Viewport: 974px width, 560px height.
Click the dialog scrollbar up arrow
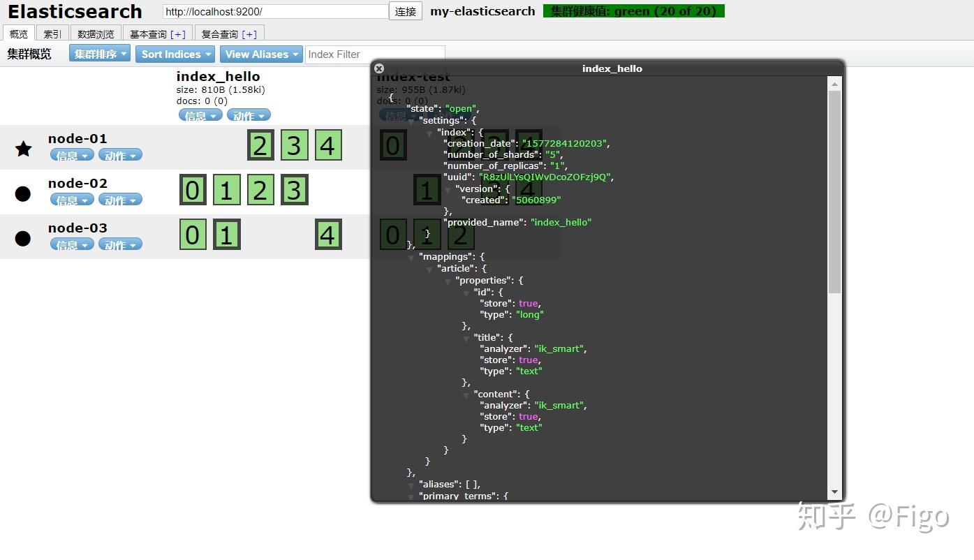point(834,84)
